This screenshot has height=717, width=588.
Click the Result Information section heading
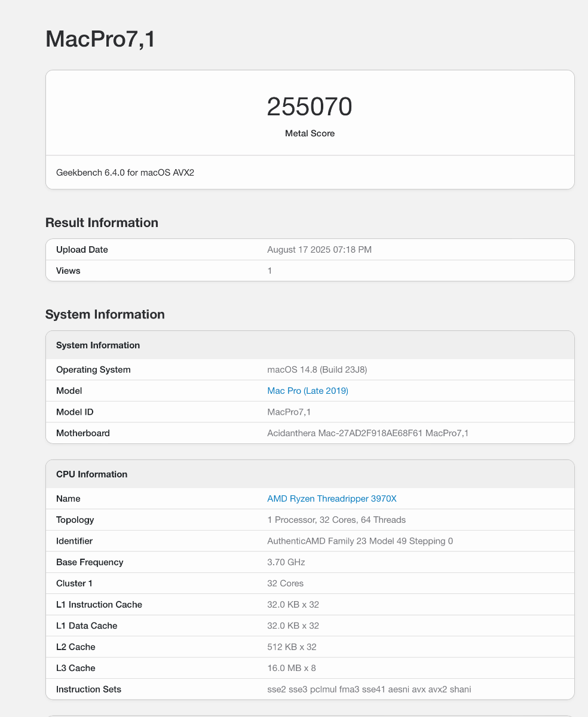point(102,223)
